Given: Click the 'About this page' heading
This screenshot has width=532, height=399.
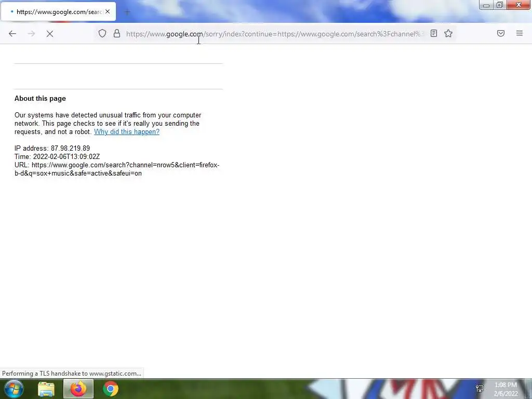Looking at the screenshot, I should (x=40, y=98).
